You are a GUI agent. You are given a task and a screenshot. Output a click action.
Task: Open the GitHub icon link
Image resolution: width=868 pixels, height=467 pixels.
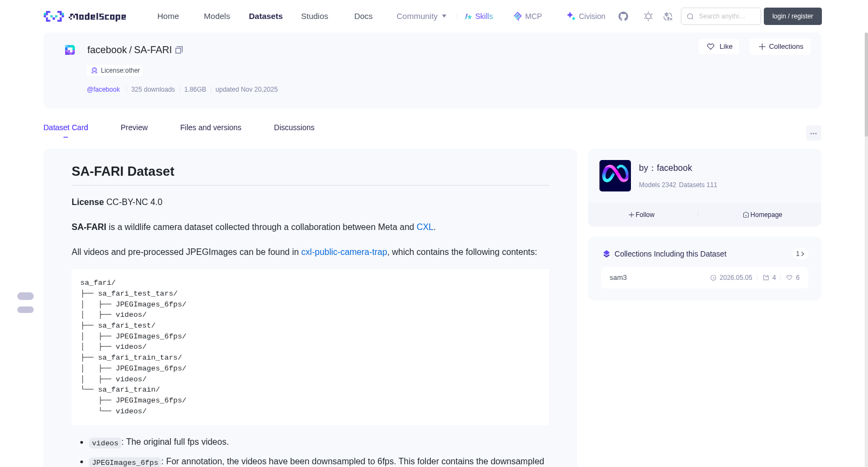click(x=623, y=16)
